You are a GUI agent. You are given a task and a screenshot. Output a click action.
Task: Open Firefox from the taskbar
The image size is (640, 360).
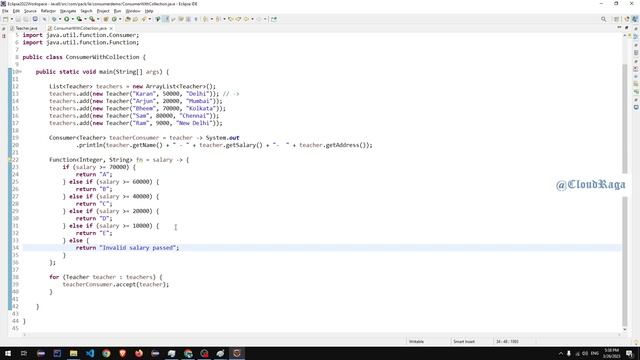(x=139, y=353)
